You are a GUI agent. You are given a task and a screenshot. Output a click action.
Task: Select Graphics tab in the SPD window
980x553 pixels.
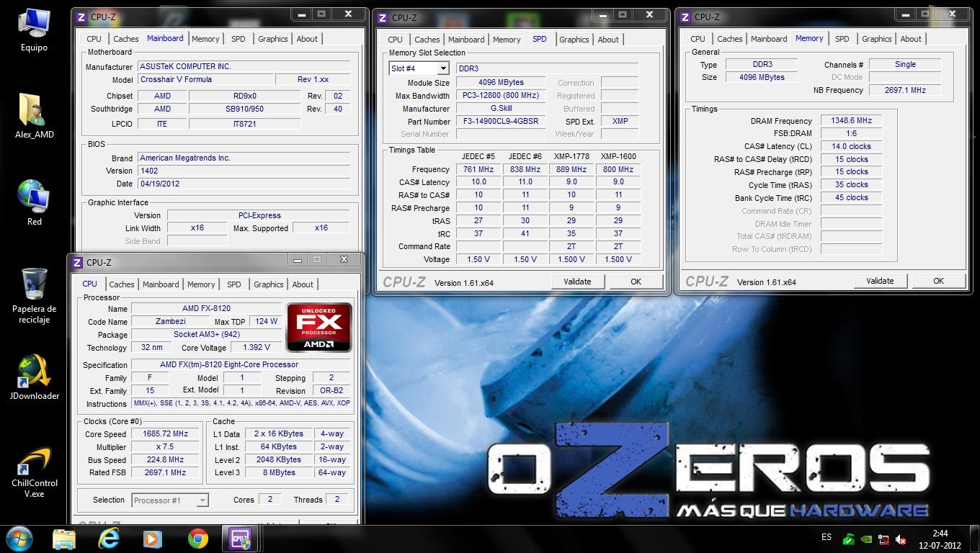574,40
